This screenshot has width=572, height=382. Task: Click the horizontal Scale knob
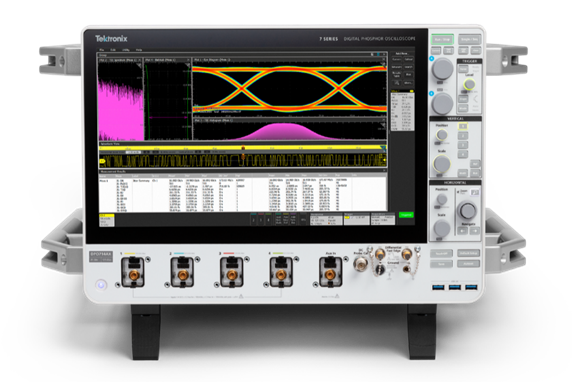[x=442, y=228]
